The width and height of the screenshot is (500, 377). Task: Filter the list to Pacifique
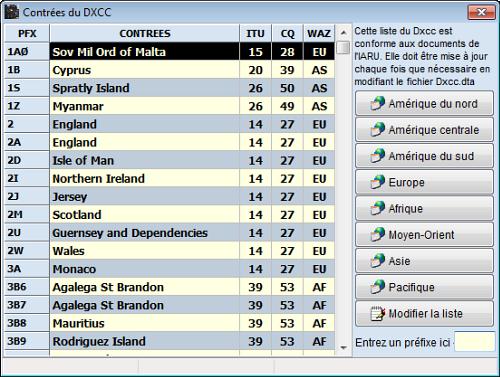pos(424,287)
